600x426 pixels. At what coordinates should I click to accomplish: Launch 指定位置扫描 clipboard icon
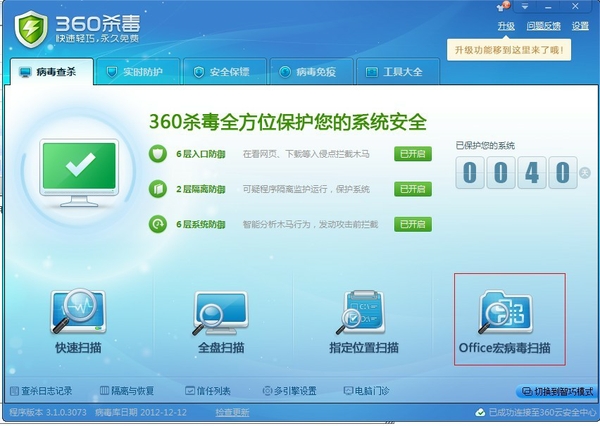coord(362,312)
